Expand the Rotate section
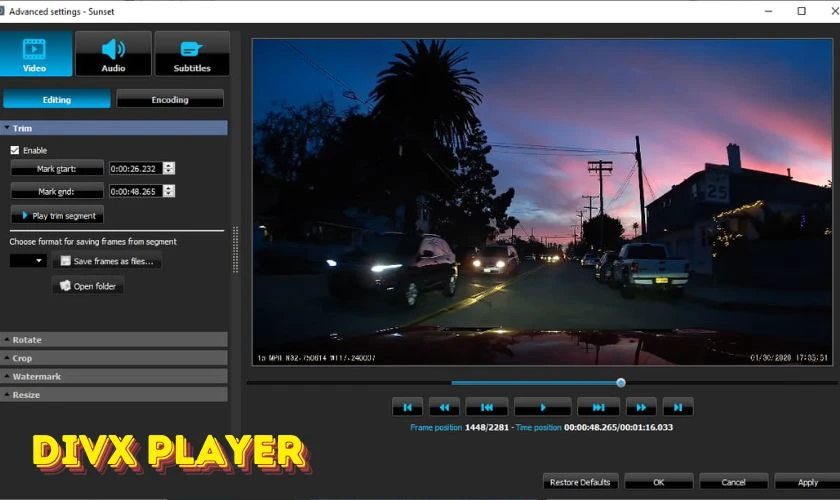840x500 pixels. pos(114,340)
